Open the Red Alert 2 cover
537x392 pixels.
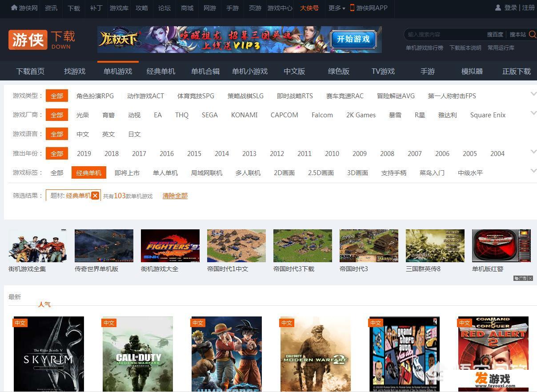point(493,354)
